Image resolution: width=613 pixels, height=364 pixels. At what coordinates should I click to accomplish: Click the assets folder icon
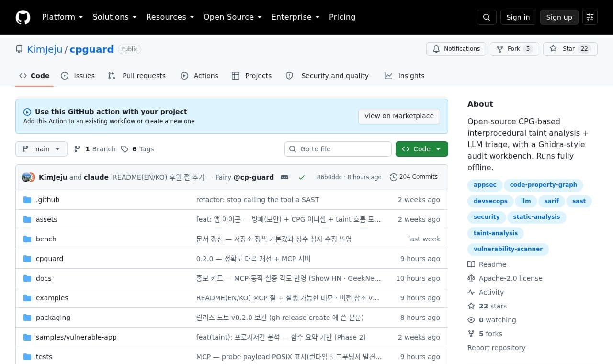(x=27, y=219)
